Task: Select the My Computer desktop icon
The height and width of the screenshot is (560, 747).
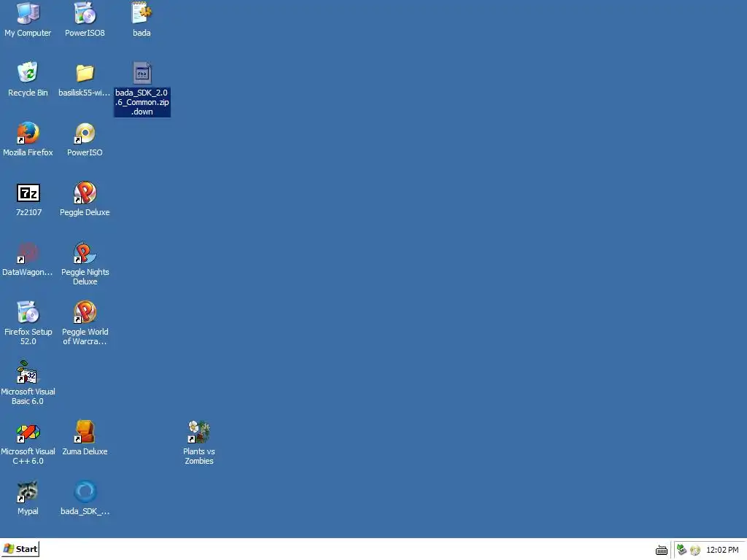Action: coord(28,13)
